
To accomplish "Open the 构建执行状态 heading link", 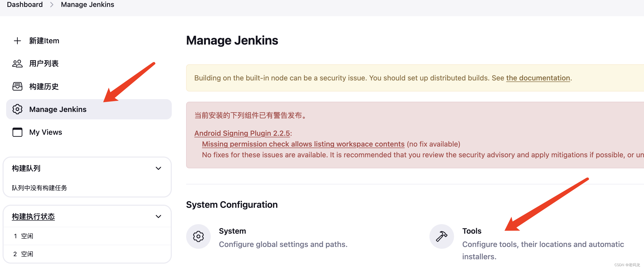I will pyautogui.click(x=33, y=216).
